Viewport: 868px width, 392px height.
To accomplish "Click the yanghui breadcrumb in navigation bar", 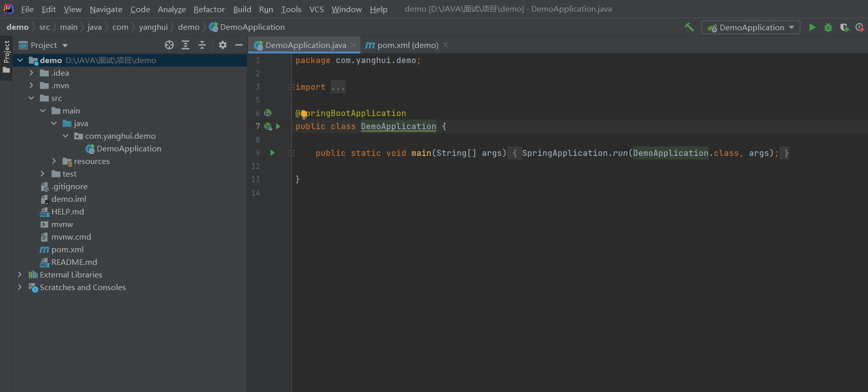I will click(x=153, y=27).
